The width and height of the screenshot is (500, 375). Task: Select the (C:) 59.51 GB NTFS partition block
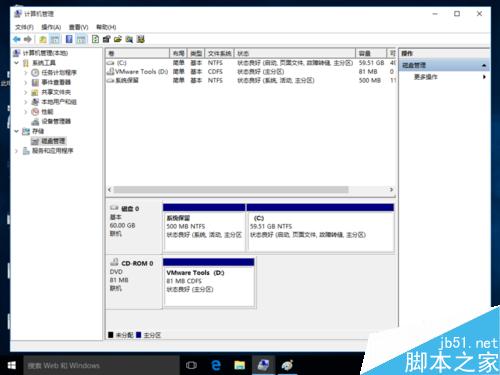point(320,228)
